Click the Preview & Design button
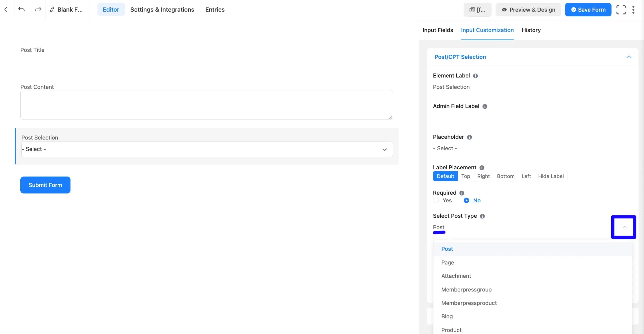The width and height of the screenshot is (644, 334). 528,10
